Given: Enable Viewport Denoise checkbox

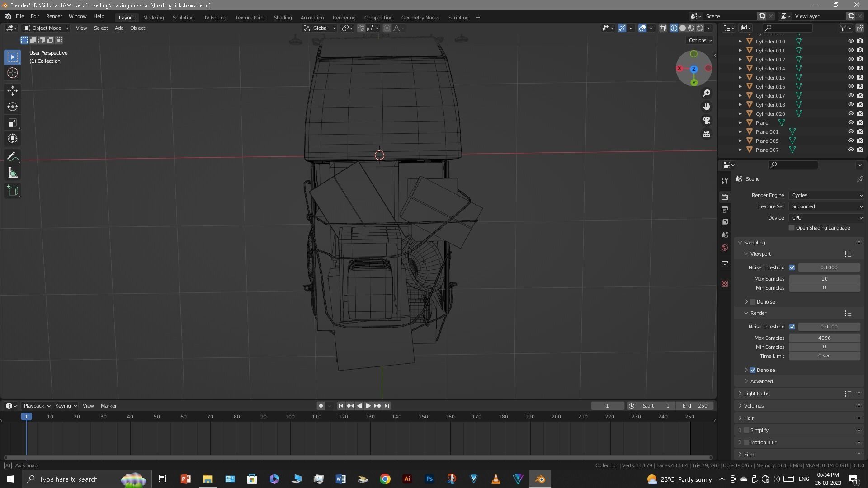Looking at the screenshot, I should (753, 302).
